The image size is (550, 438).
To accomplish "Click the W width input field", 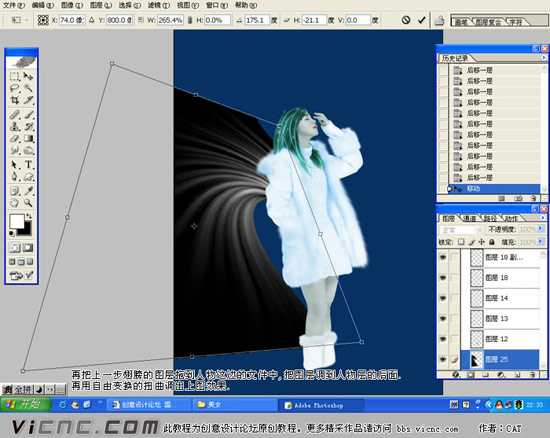I will pyautogui.click(x=170, y=20).
